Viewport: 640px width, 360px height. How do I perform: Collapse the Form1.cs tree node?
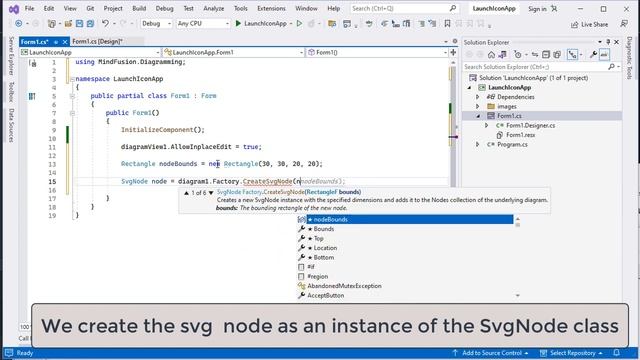[478, 116]
